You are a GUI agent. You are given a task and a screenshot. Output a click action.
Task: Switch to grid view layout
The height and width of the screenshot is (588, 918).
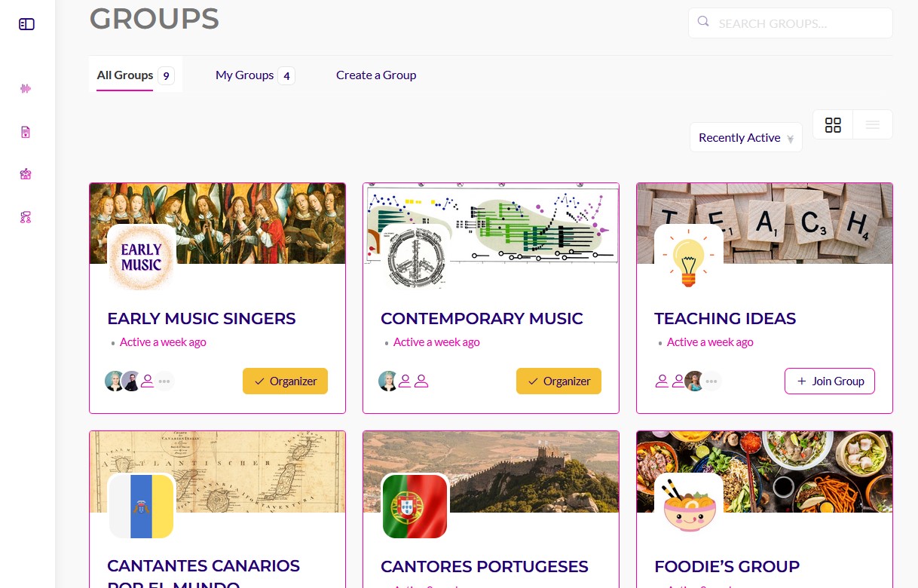click(833, 125)
